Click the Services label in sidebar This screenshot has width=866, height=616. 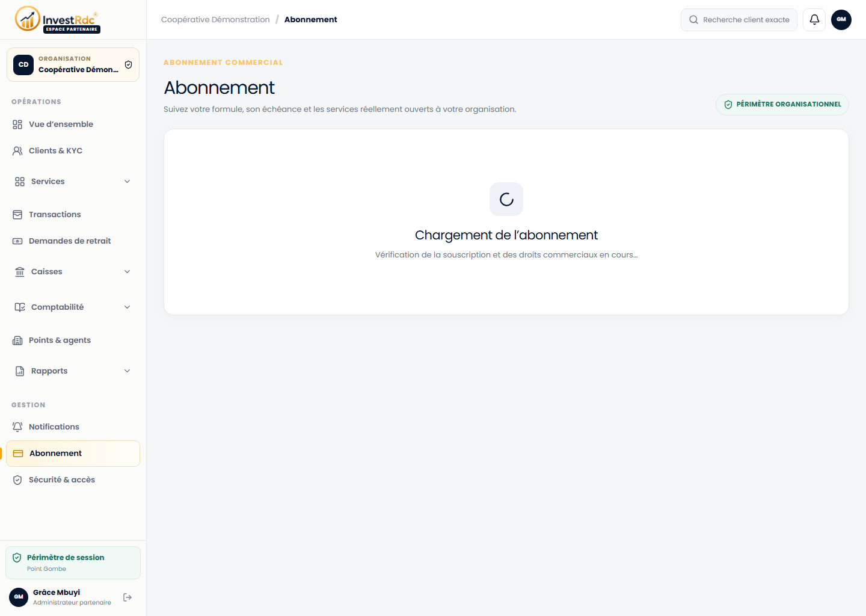pos(48,182)
